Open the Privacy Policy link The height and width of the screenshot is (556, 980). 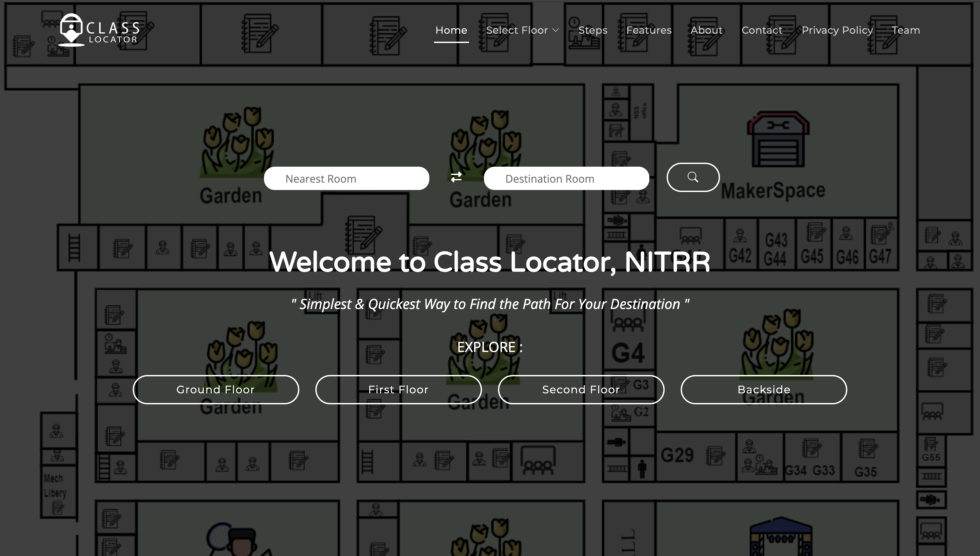[837, 30]
